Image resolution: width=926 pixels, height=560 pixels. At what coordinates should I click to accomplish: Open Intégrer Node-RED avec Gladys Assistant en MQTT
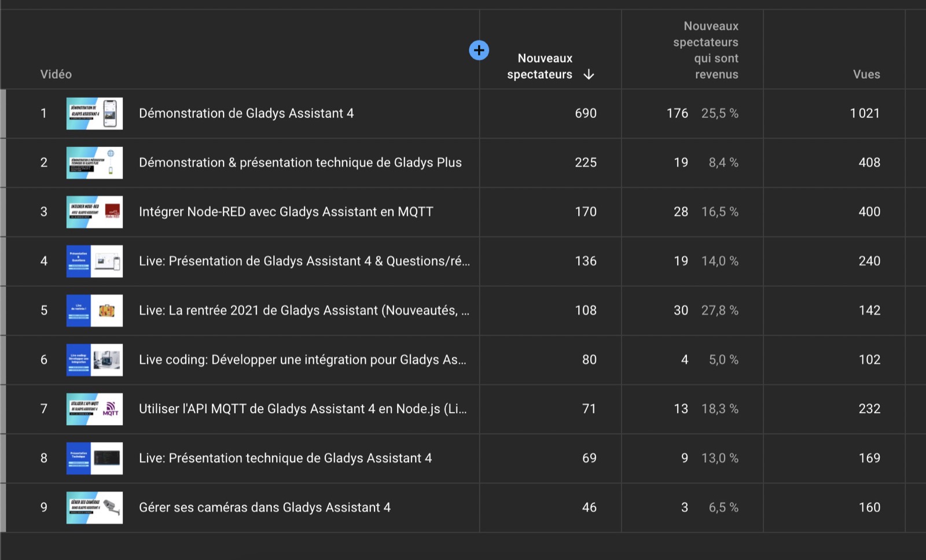tap(286, 212)
